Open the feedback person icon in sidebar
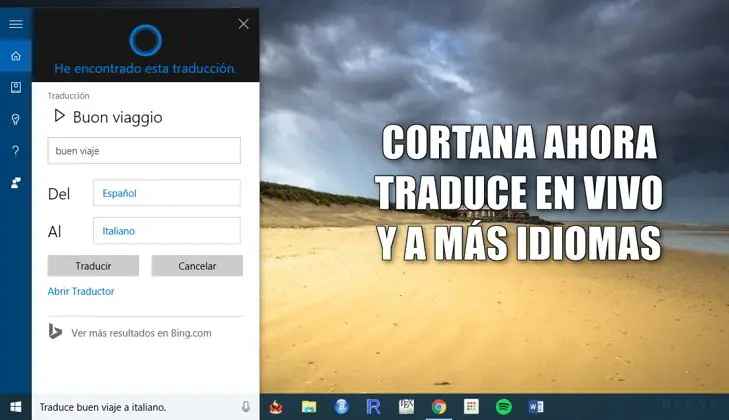The width and height of the screenshot is (729, 420). pyautogui.click(x=16, y=183)
